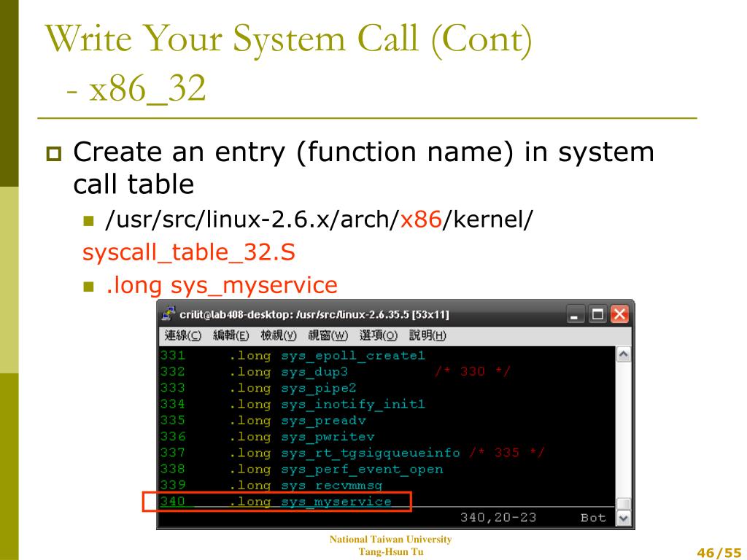Click the /* 335 */ comment
Screen dimensions: 747x560
pos(507,452)
